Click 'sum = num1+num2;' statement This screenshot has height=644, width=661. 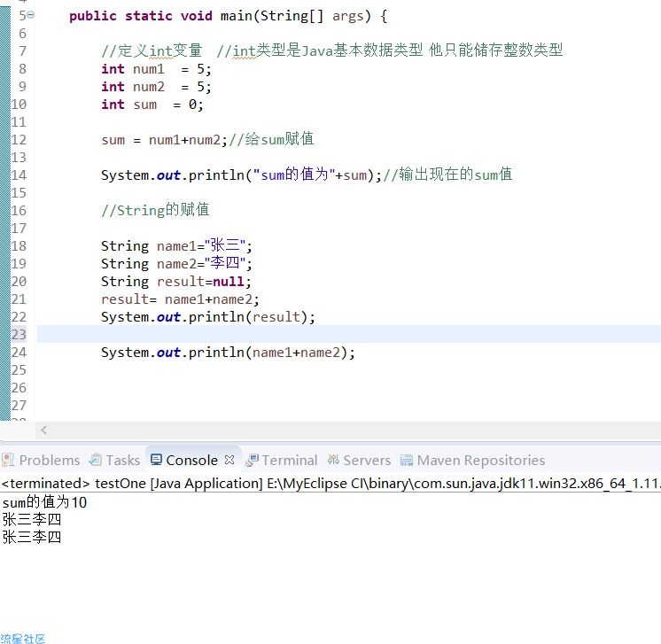pos(164,139)
